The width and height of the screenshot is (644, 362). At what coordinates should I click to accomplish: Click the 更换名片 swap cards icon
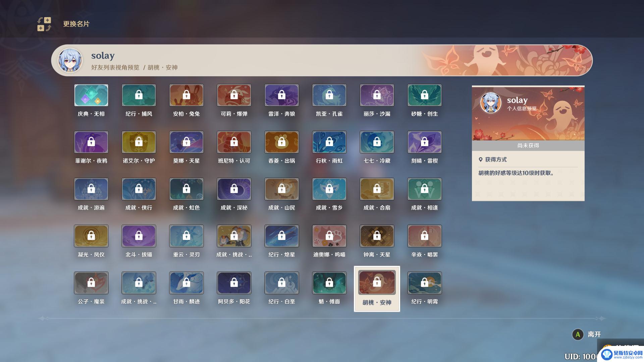pos(44,24)
